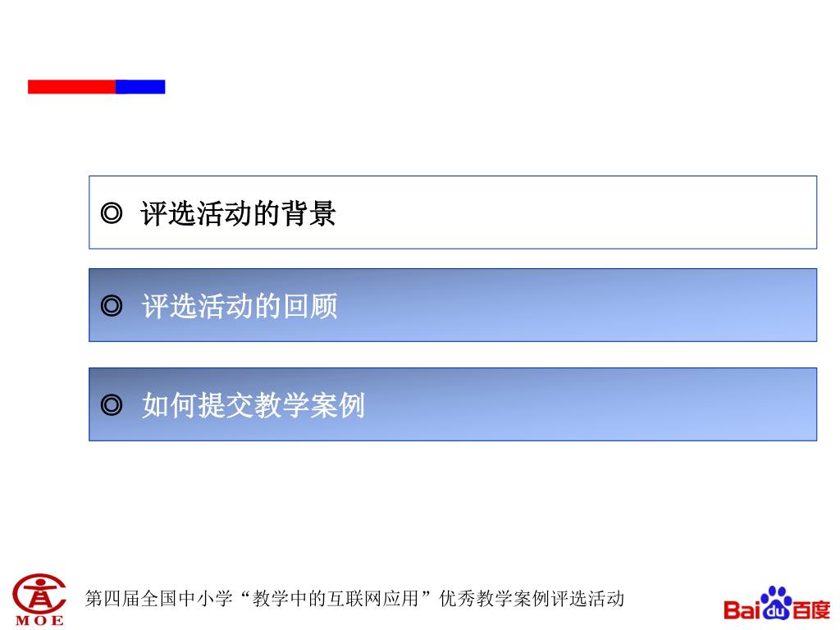Click the blue Baidu paw print icon
The width and height of the screenshot is (840, 630).
776,603
